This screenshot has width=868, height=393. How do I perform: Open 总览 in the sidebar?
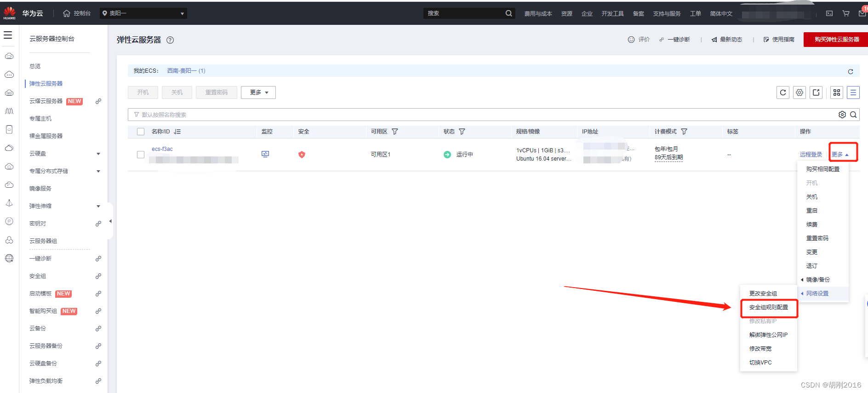tap(35, 66)
